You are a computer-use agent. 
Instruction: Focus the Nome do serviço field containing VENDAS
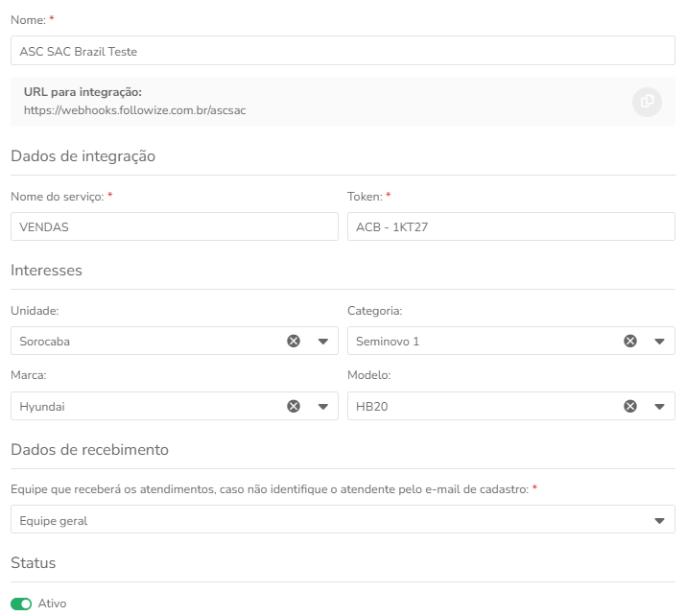click(175, 226)
